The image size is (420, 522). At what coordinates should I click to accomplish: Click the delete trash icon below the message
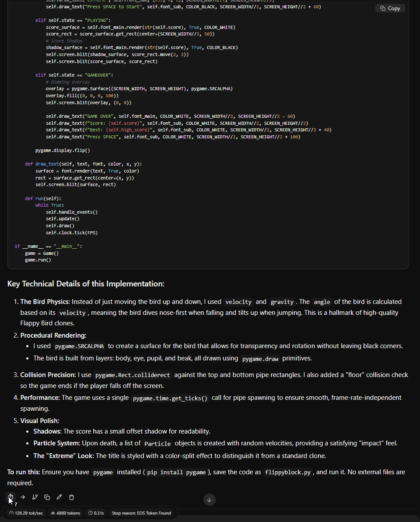coord(71,497)
